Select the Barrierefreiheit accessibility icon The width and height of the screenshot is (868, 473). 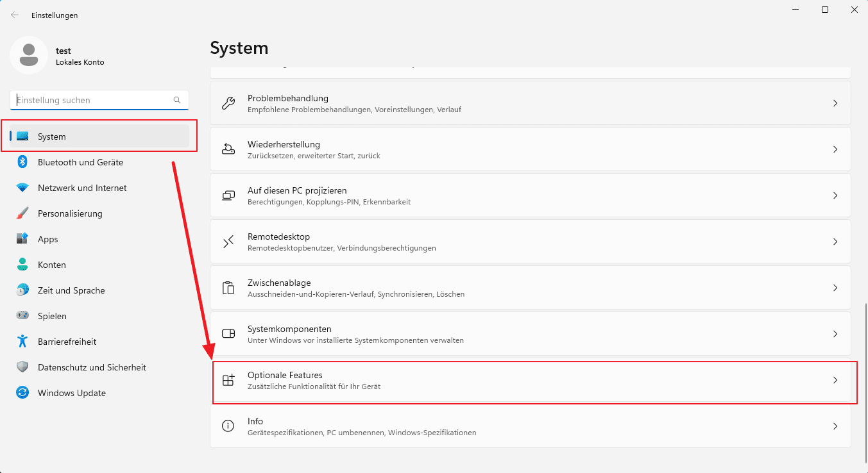coord(23,342)
